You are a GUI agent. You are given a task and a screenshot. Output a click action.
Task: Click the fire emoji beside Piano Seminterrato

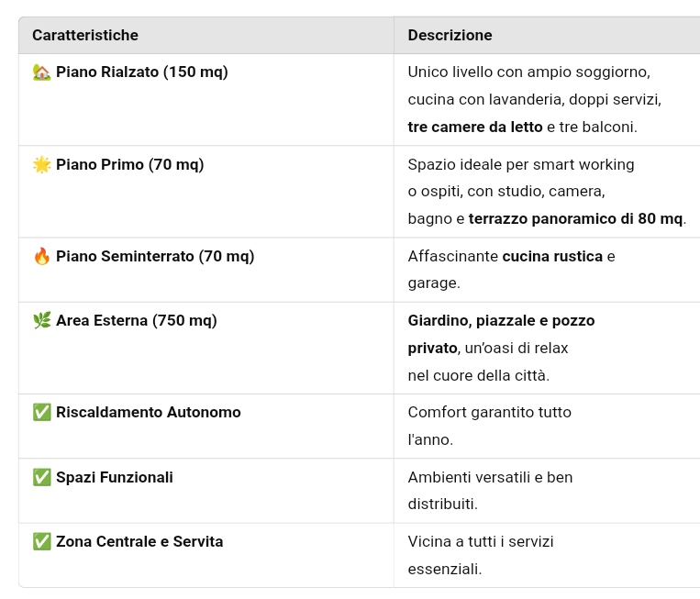pyautogui.click(x=41, y=256)
